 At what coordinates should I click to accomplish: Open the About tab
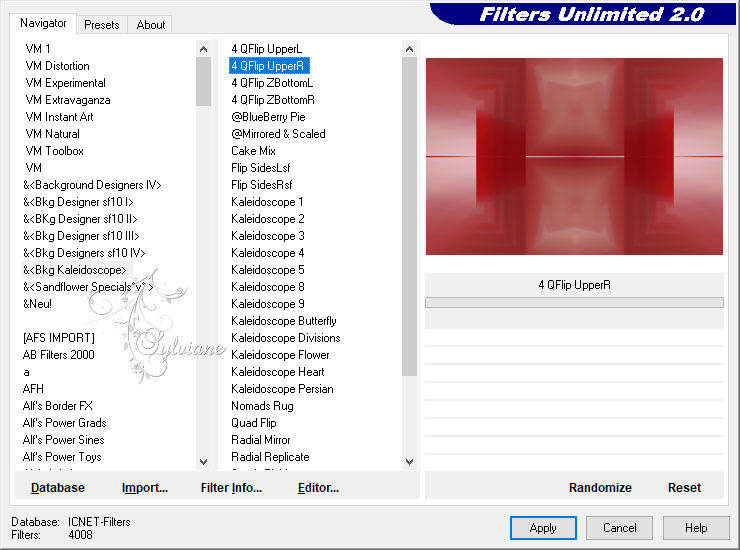(151, 25)
